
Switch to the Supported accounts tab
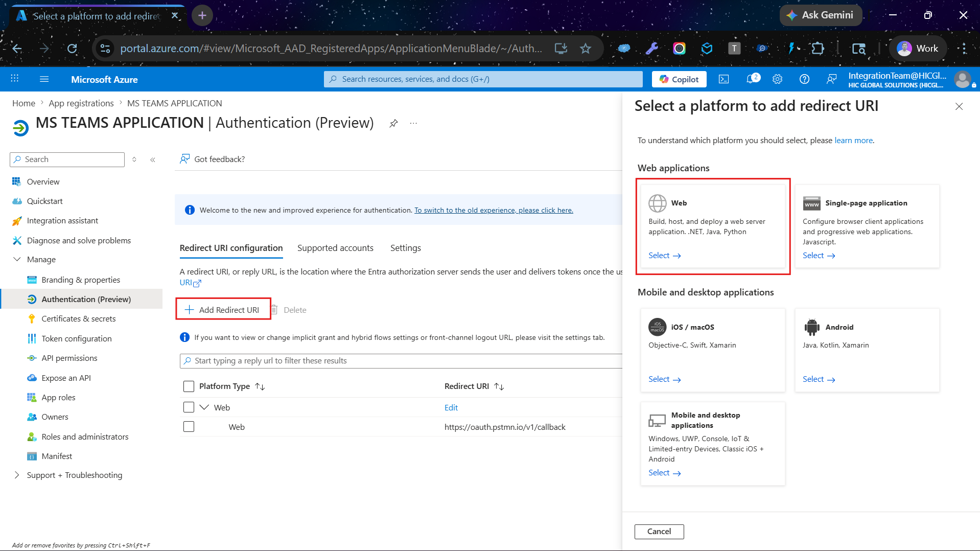click(335, 248)
